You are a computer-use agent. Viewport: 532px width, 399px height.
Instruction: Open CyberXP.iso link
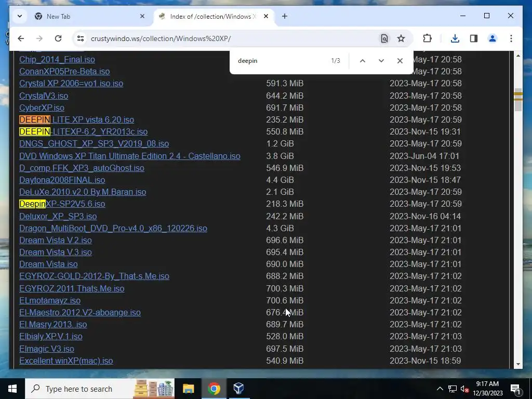(x=42, y=108)
